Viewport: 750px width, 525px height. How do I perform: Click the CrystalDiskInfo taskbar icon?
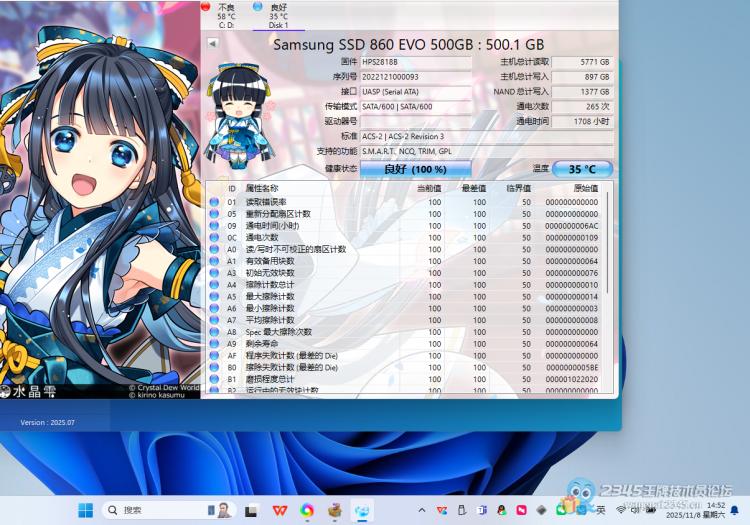click(362, 510)
